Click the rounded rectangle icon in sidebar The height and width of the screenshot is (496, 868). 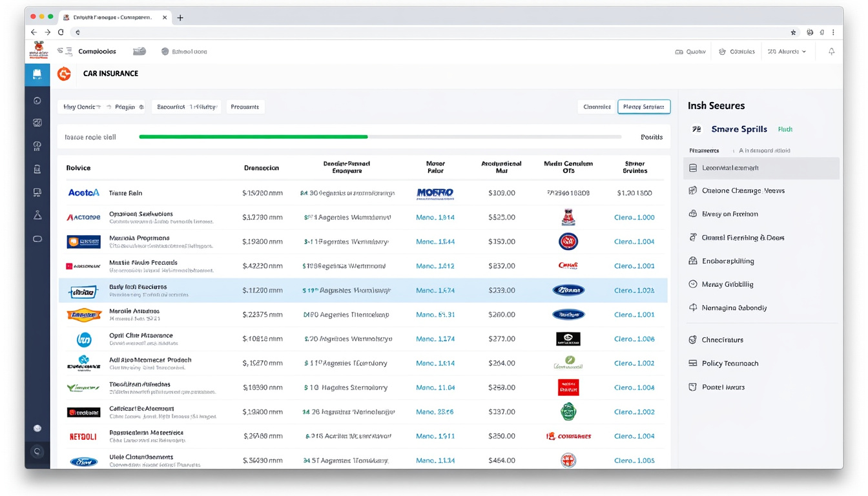coord(37,239)
